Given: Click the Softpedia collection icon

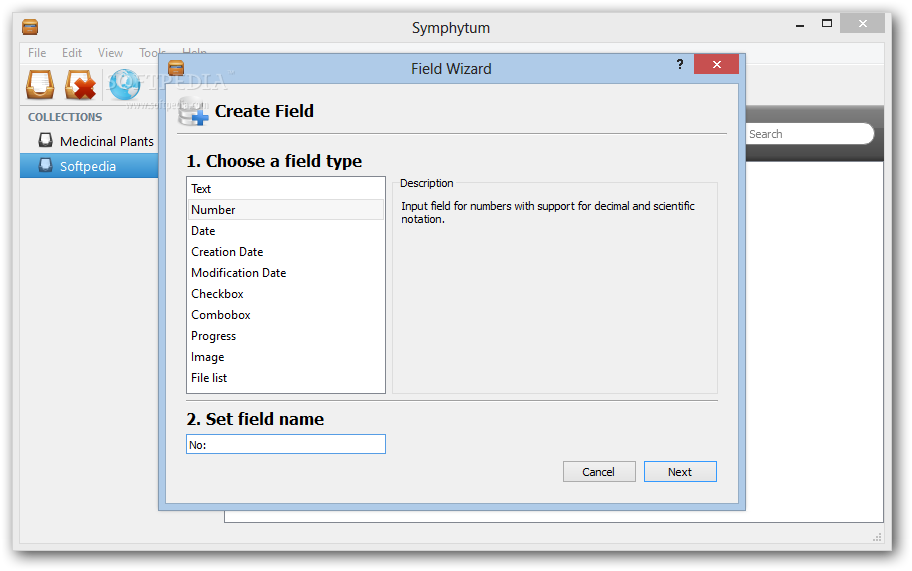Looking at the screenshot, I should point(45,165).
